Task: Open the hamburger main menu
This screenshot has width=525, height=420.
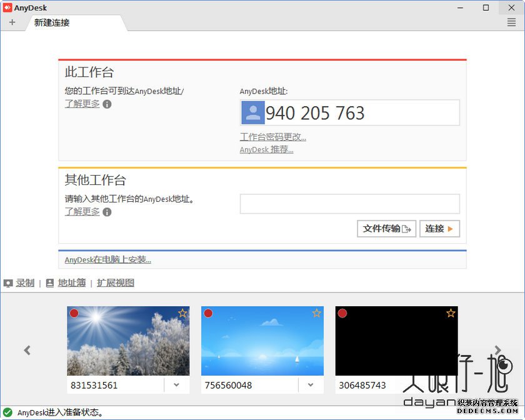Action: (x=511, y=22)
